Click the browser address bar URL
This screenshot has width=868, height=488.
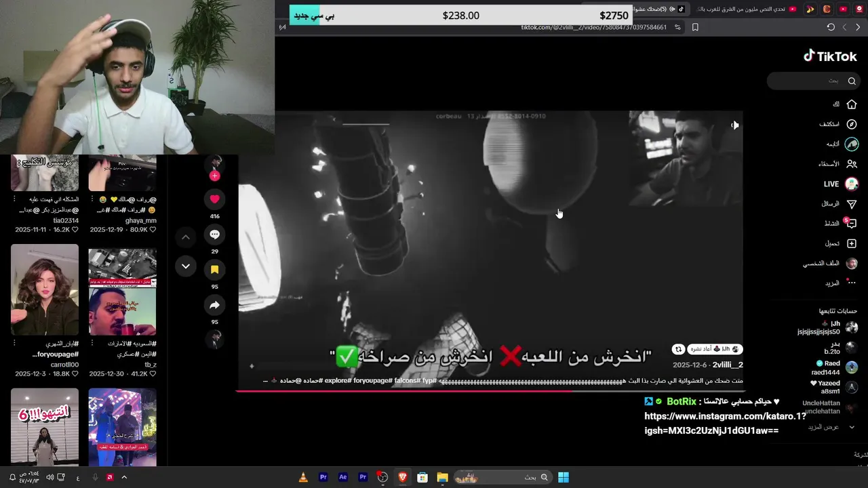(x=593, y=27)
